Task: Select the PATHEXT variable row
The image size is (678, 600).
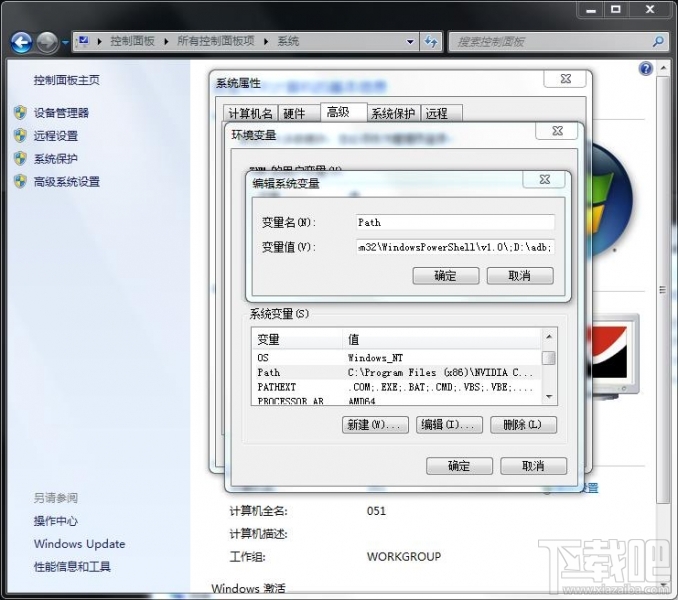Action: click(396, 387)
